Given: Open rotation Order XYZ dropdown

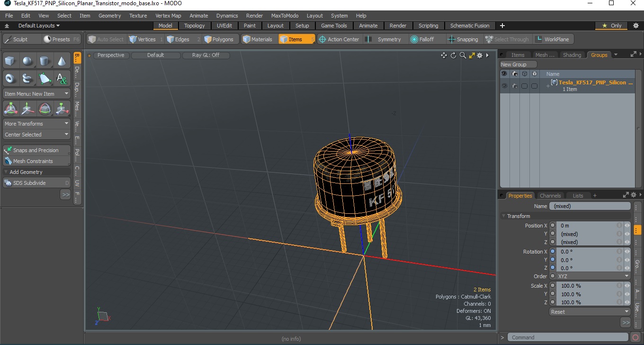Looking at the screenshot, I should (x=593, y=276).
